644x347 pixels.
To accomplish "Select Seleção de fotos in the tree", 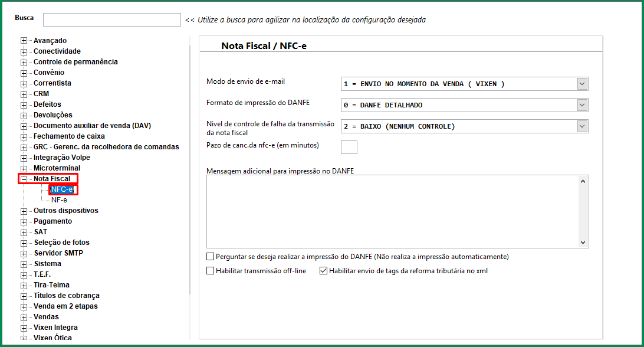I will coord(61,243).
